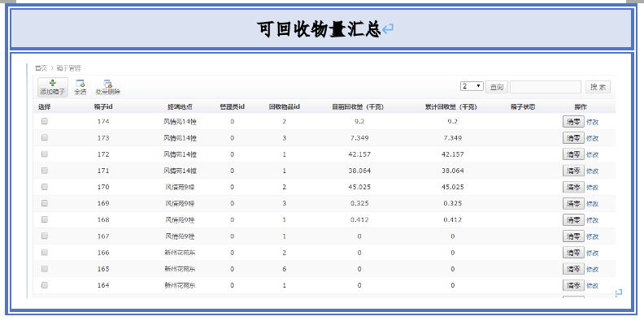Click 清零 button for box 173
This screenshot has height=325, width=644.
pos(573,138)
